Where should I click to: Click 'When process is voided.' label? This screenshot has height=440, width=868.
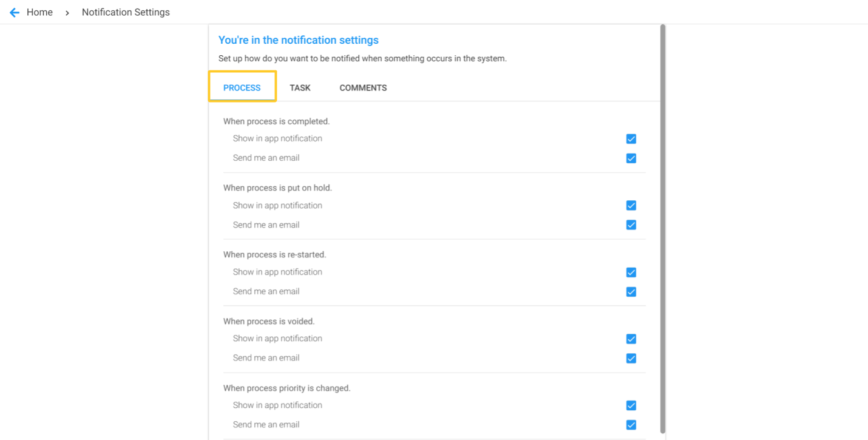(x=269, y=321)
